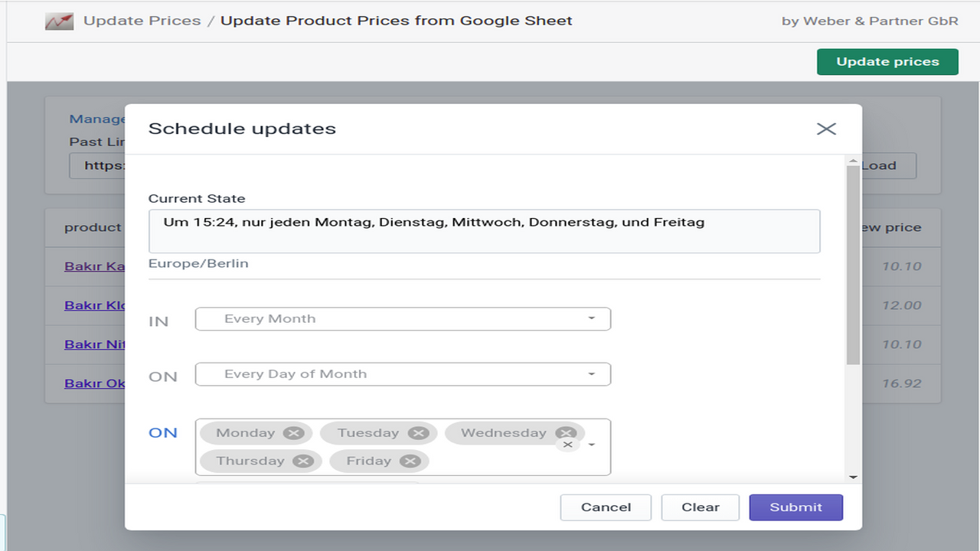Click the Load button
980x551 pixels.
880,165
